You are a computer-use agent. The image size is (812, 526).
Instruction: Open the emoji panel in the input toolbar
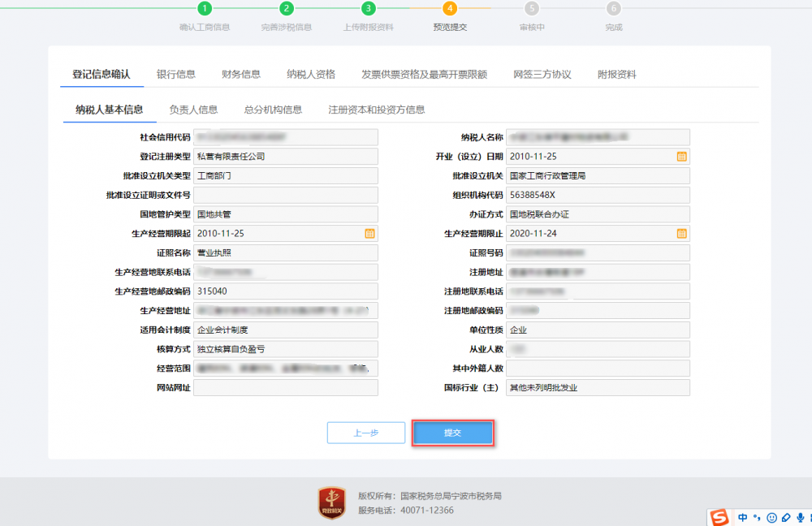click(771, 518)
